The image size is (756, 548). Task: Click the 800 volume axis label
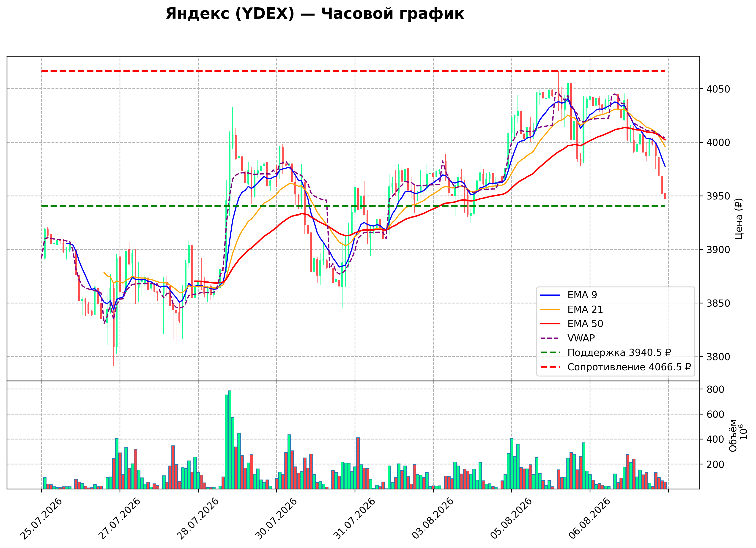click(x=715, y=390)
